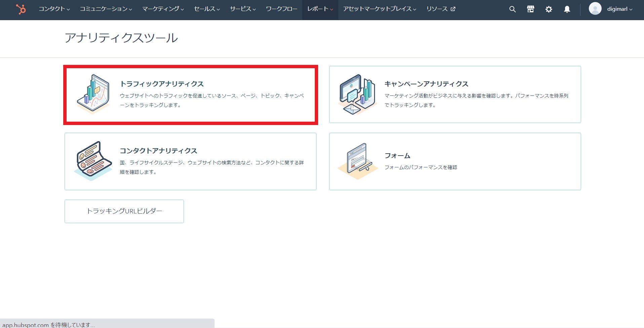Click the contact analytics description text
This screenshot has width=644, height=328.
coord(212,167)
